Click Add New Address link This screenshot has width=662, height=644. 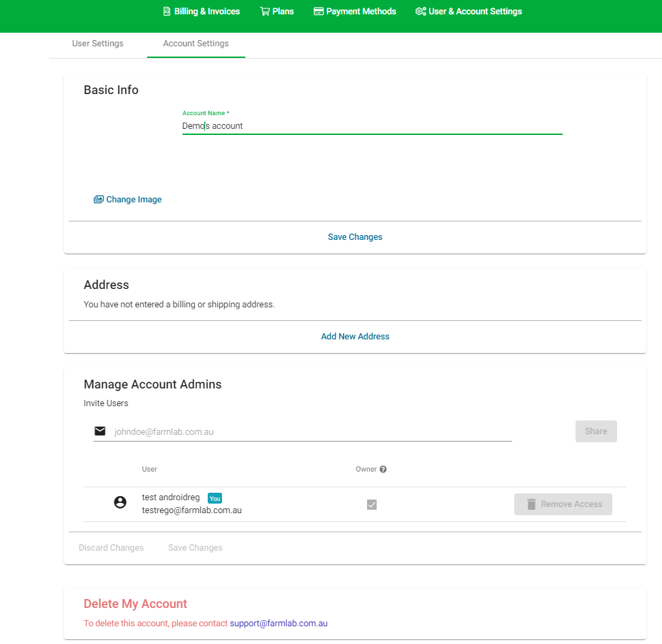coord(355,337)
